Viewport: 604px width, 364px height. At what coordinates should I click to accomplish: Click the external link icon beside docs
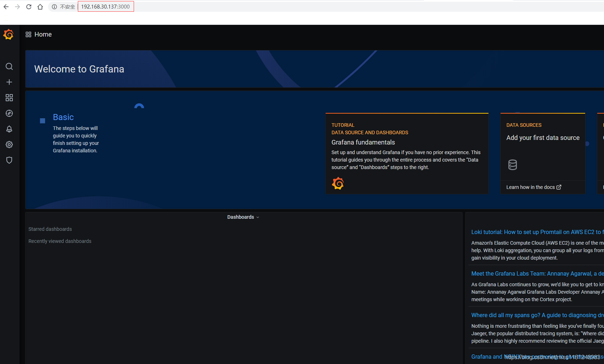click(559, 187)
